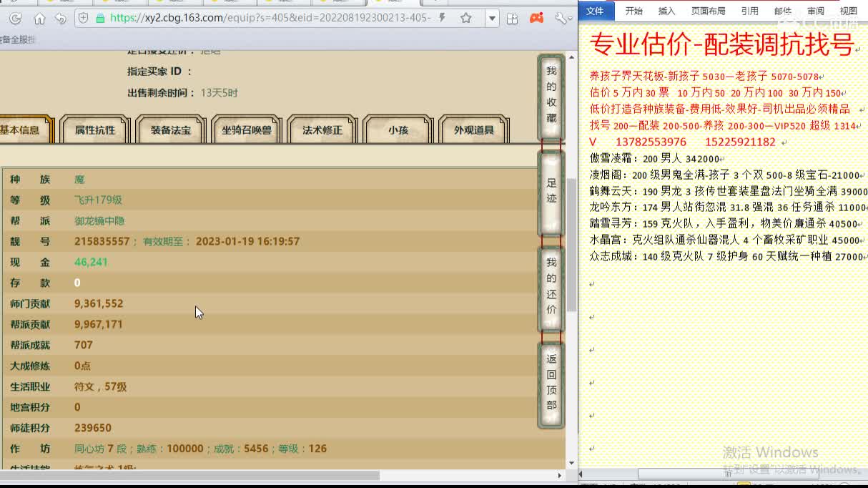This screenshot has width=868, height=488.
Task: Click the 师门贡献 value 9,361,552
Action: point(99,303)
